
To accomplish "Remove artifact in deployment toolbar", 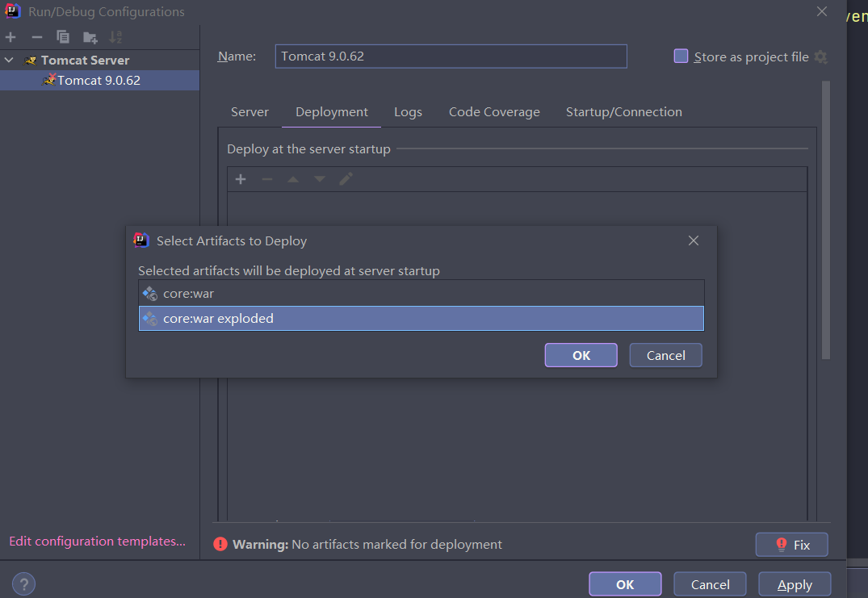I will [x=266, y=179].
